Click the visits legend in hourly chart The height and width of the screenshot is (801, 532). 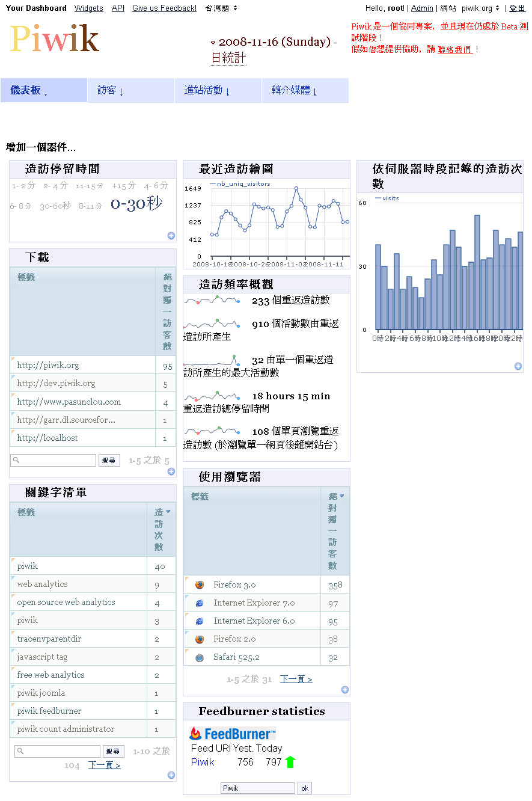pyautogui.click(x=387, y=198)
